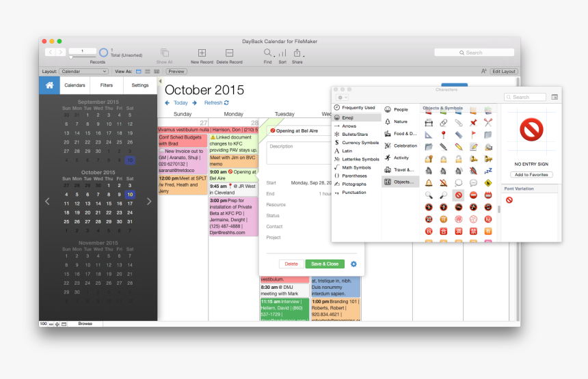Click the Preview button

click(x=176, y=72)
